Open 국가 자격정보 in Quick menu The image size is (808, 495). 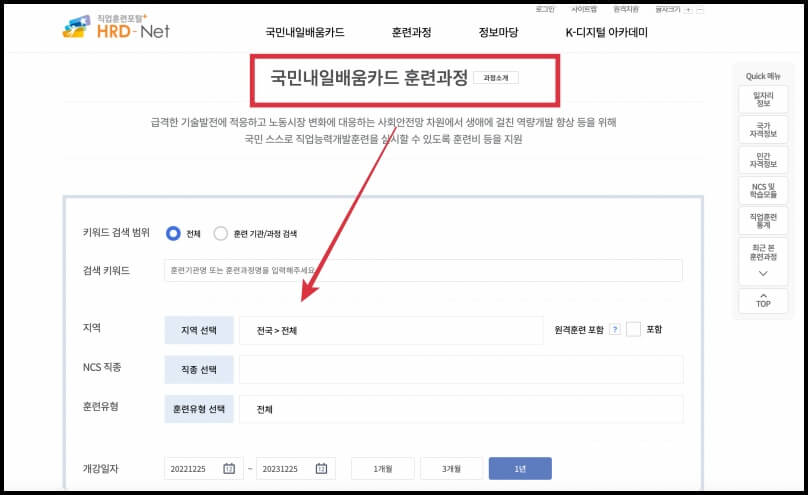(763, 130)
